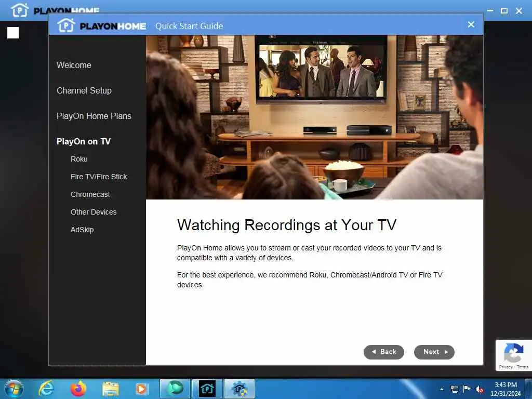532x399 pixels.
Task: Maximize the PlayOn Home main window
Action: tap(504, 11)
